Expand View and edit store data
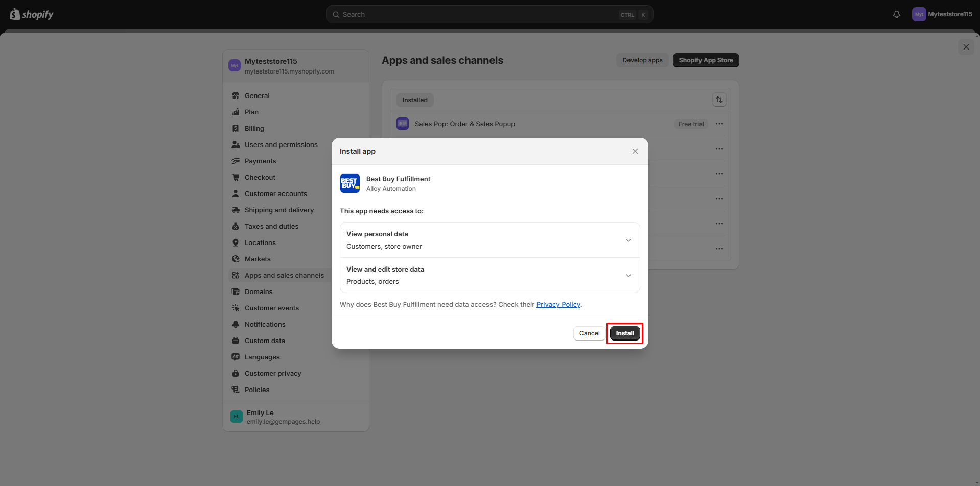The image size is (980, 486). point(628,275)
